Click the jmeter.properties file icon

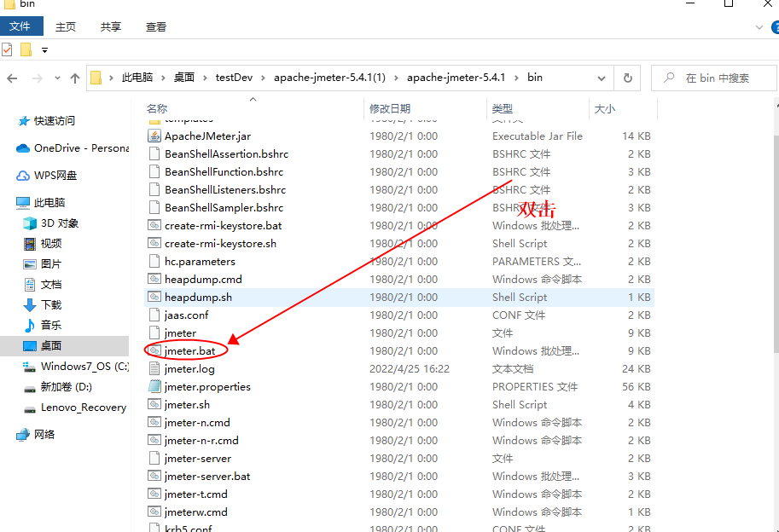coord(154,386)
